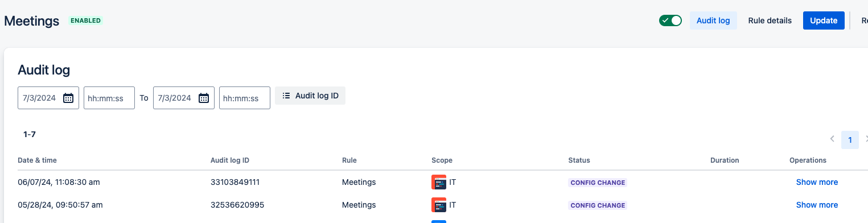The image size is (868, 223).
Task: Open the end date calendar icon
Action: coord(204,98)
